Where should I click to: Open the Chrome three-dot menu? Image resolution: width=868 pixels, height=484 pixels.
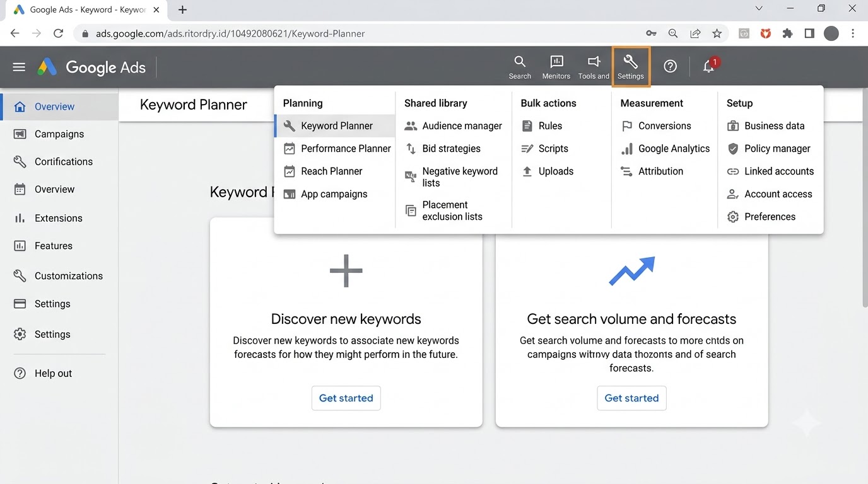(x=853, y=33)
